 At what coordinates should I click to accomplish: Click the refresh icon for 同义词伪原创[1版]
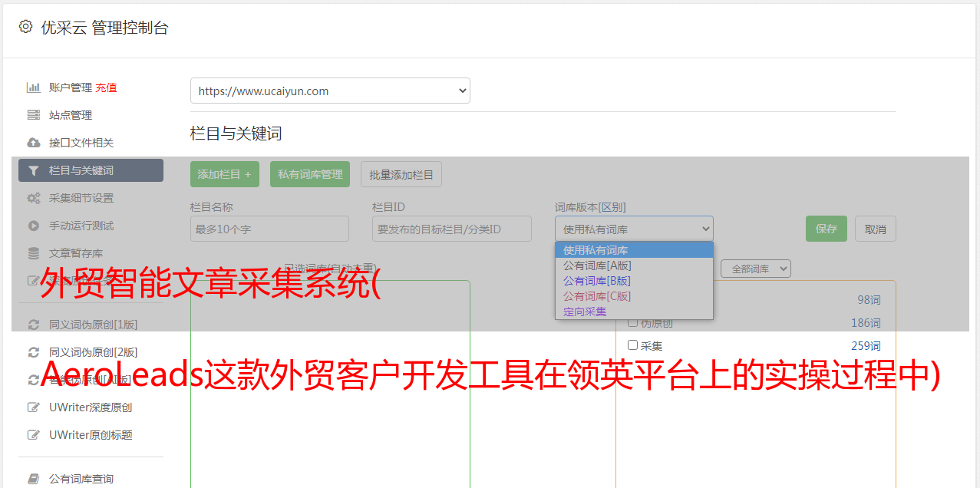tap(33, 325)
